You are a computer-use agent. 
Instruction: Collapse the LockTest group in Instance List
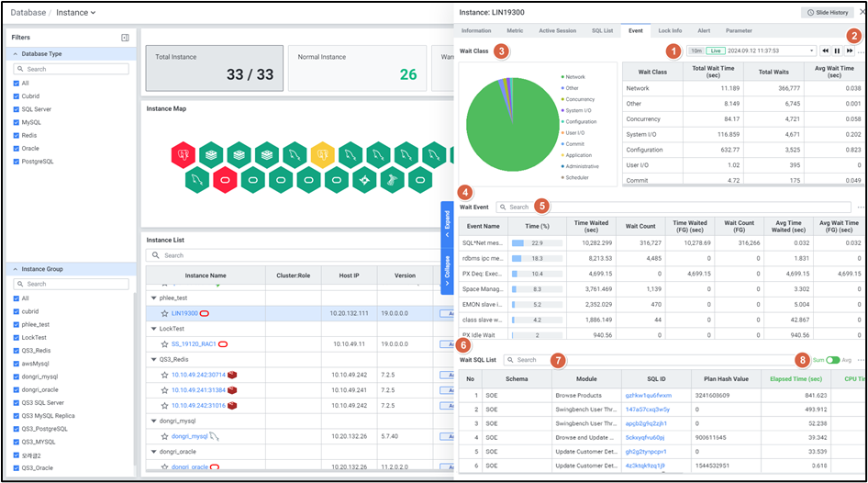point(153,329)
